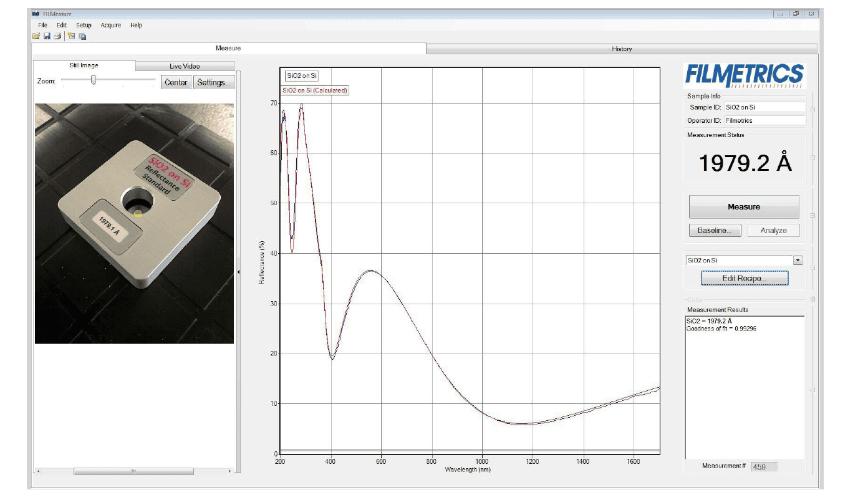Image resolution: width=868 pixels, height=500 pixels.
Task: Collapse the Sample Info section handle
Action: click(x=812, y=110)
